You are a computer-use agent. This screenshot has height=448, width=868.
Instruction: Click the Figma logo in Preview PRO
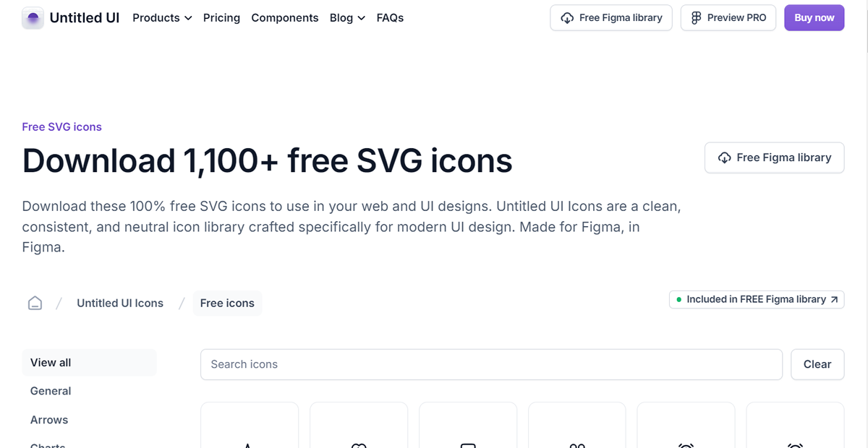point(697,18)
